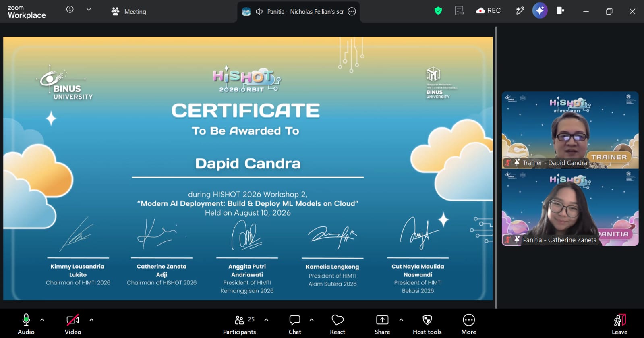Click the REC cloud recording indicator

point(488,11)
